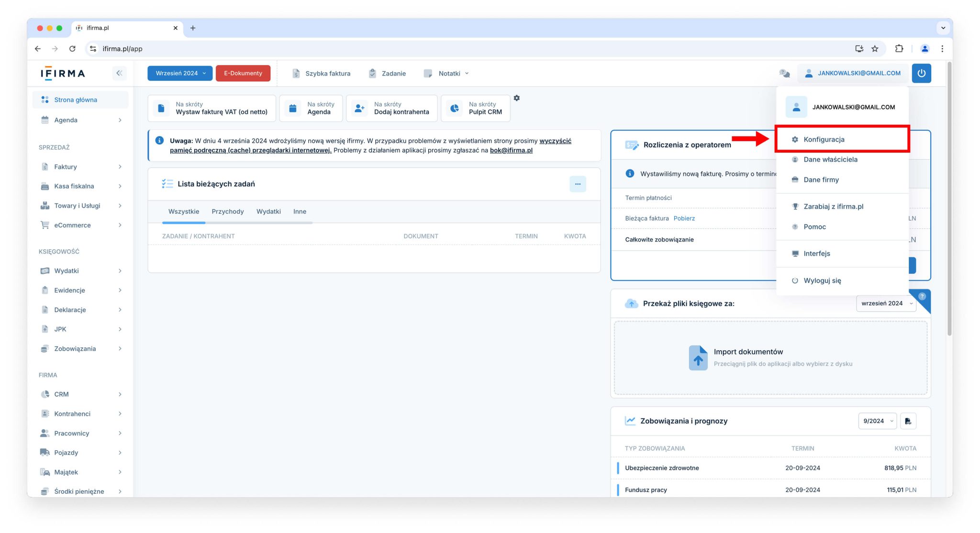Expand the Wydatki sidebar section
Image resolution: width=980 pixels, height=533 pixels.
click(x=81, y=271)
